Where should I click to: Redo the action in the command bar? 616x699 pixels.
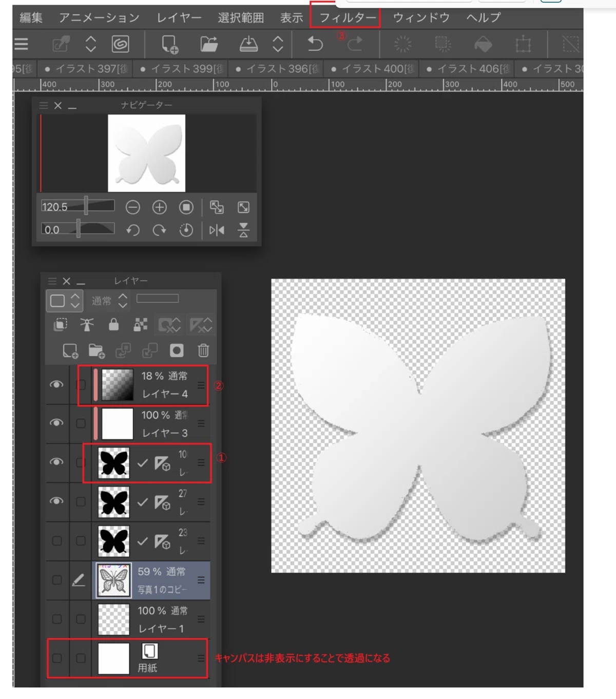355,44
